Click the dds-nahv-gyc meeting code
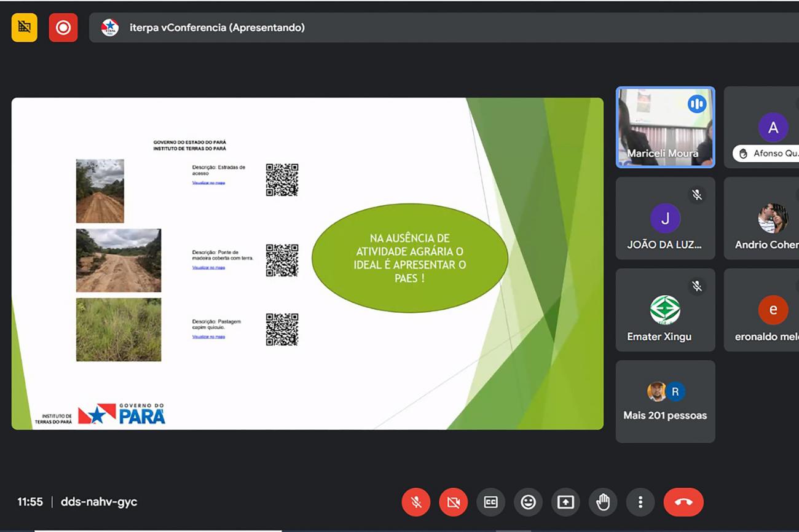The height and width of the screenshot is (532, 799). point(99,502)
